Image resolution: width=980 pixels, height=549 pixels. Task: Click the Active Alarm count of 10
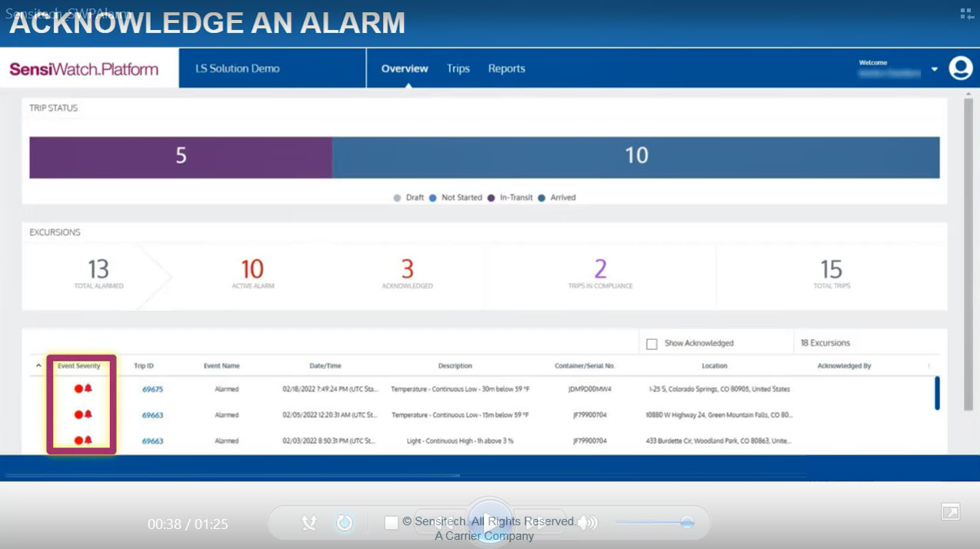click(x=252, y=270)
